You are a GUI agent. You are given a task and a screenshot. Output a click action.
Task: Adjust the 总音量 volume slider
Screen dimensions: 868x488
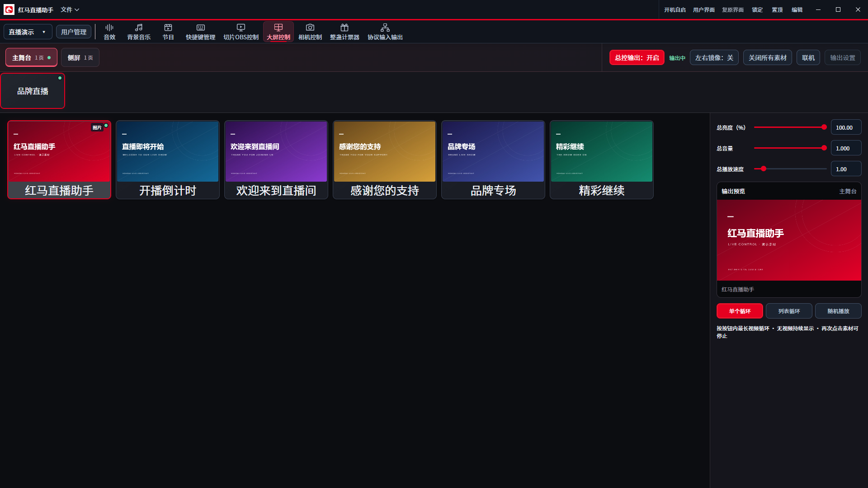pos(789,148)
